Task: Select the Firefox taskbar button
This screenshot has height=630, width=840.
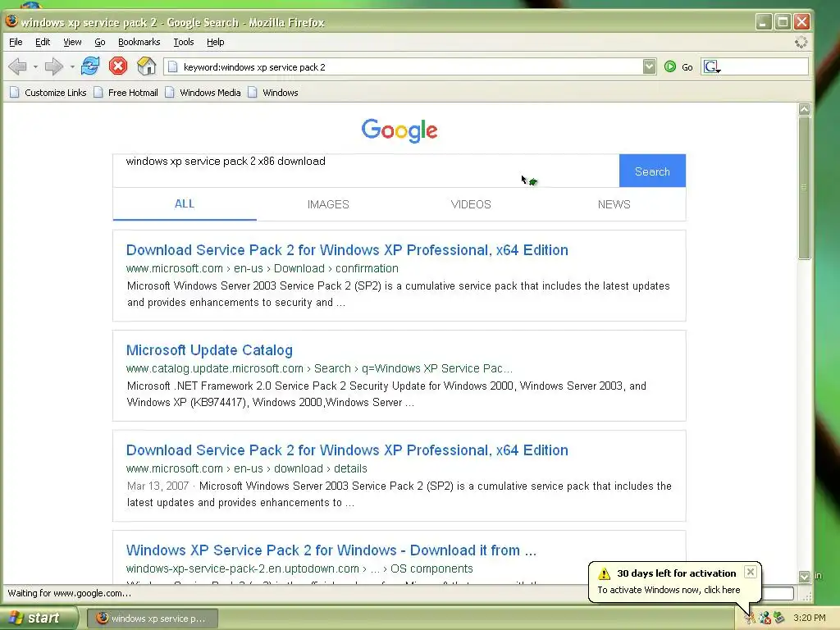Action: pos(152,619)
